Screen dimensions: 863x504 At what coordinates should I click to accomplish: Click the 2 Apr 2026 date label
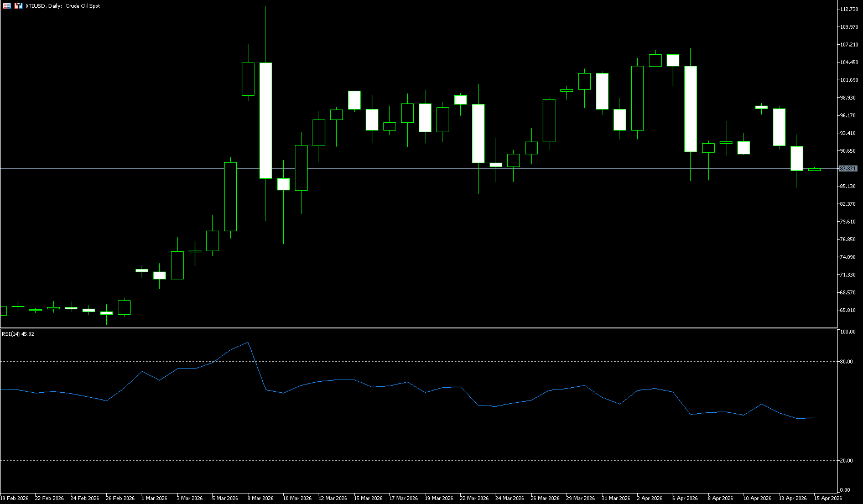coord(649,498)
